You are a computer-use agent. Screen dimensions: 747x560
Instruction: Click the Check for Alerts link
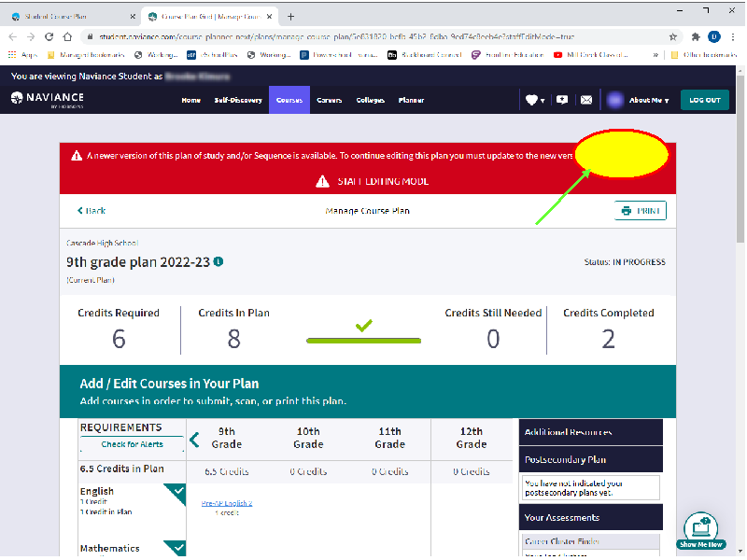pos(132,444)
